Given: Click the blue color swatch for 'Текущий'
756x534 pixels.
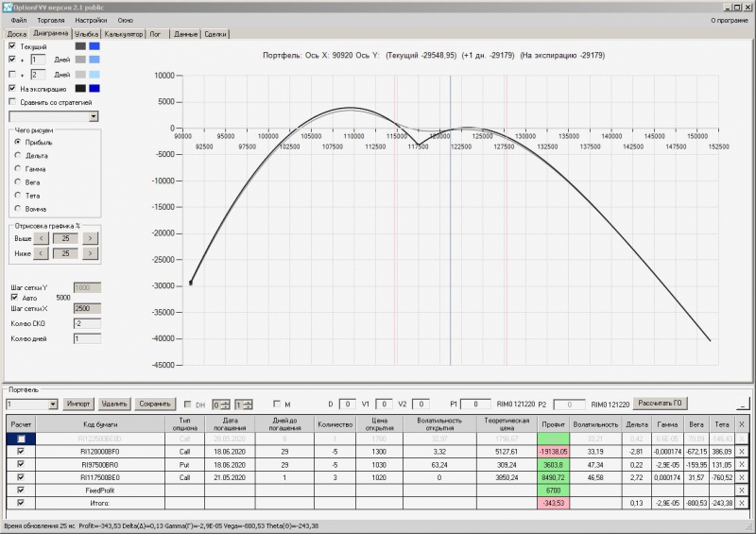Looking at the screenshot, I should (95, 45).
